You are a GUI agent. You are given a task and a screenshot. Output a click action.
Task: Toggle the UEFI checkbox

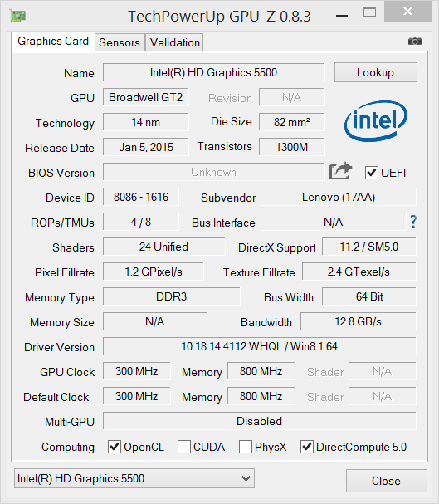click(x=372, y=173)
